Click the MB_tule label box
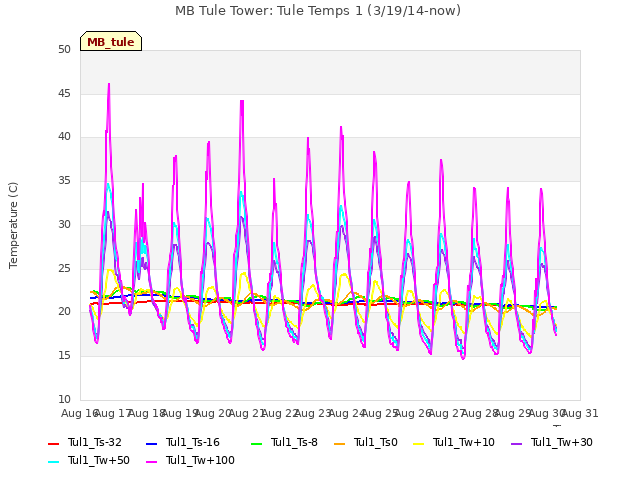640x480 pixels. point(111,41)
